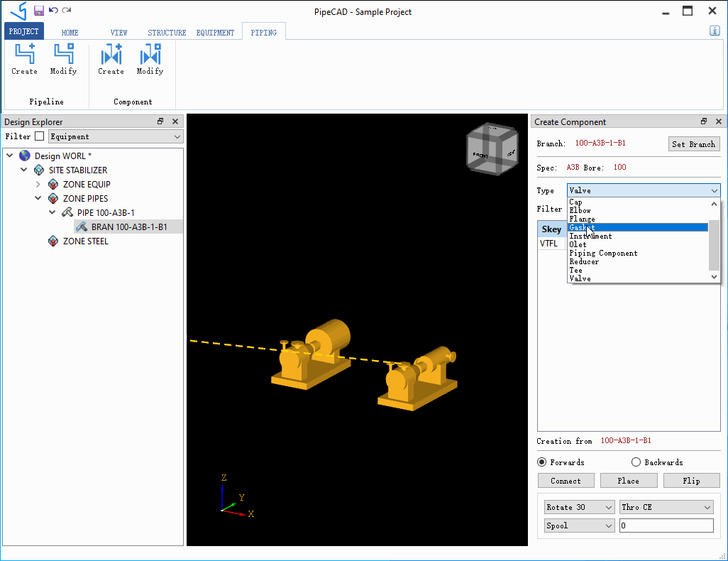Click the ZONE PIPES icon
The width and height of the screenshot is (728, 561).
[53, 198]
